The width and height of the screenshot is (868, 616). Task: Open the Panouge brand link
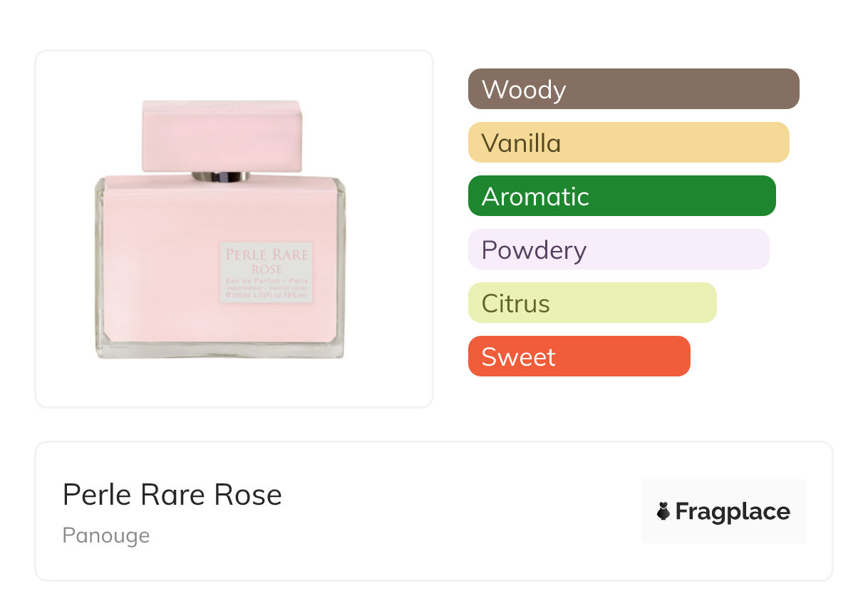[106, 535]
